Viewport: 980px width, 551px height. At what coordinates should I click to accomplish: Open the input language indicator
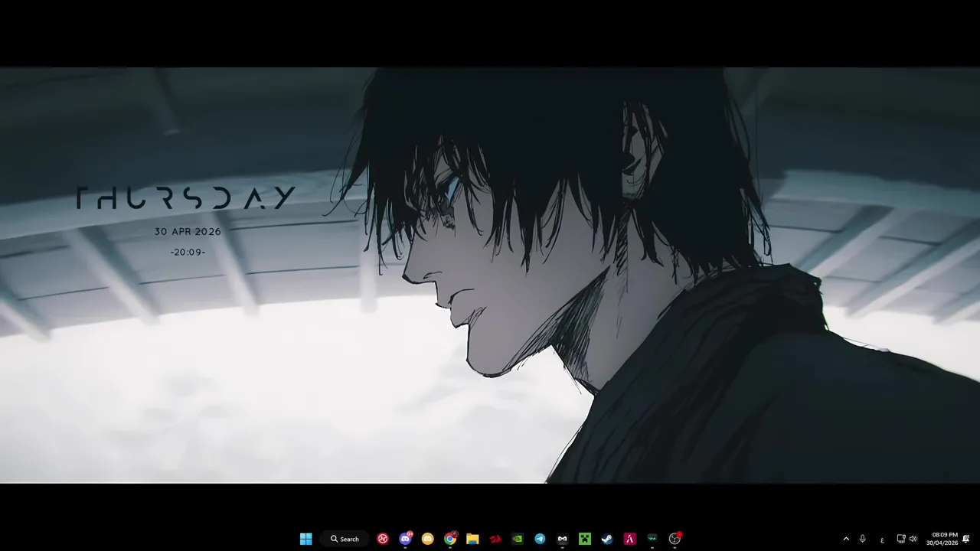(x=882, y=540)
